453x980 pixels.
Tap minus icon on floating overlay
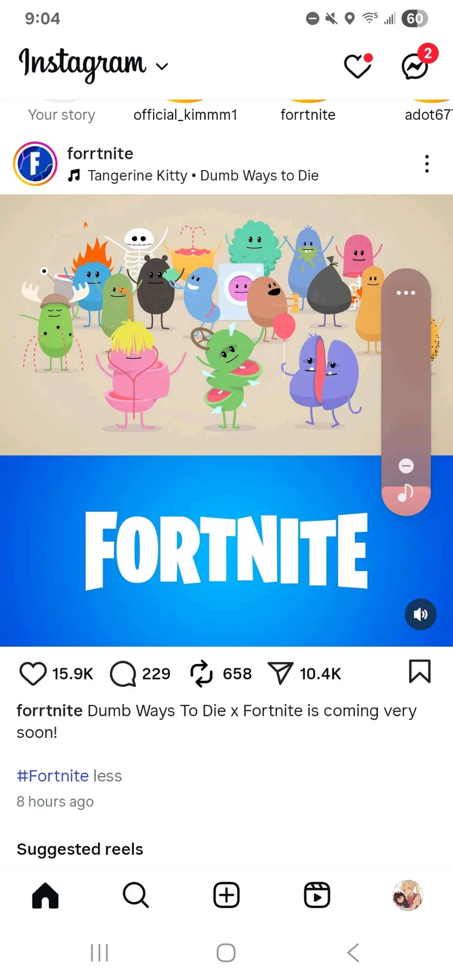[406, 466]
